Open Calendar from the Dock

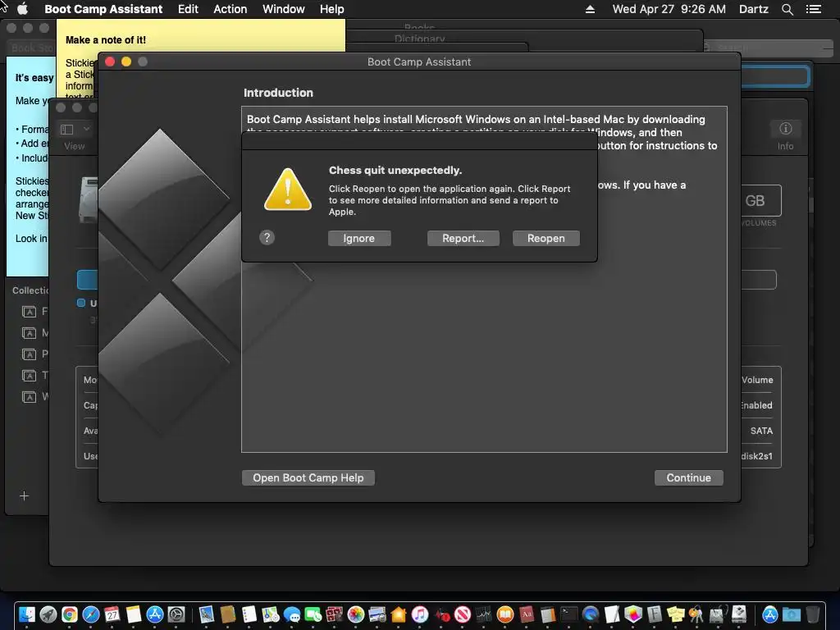(112, 614)
